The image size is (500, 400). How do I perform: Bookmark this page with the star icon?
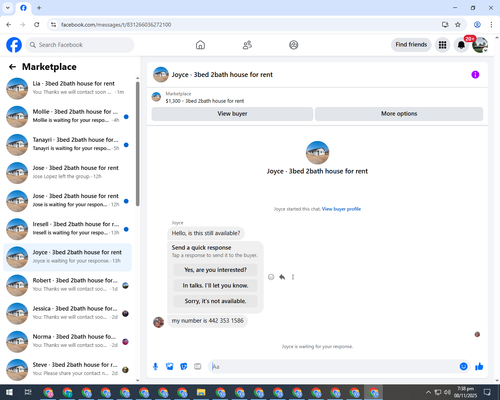pos(458,24)
